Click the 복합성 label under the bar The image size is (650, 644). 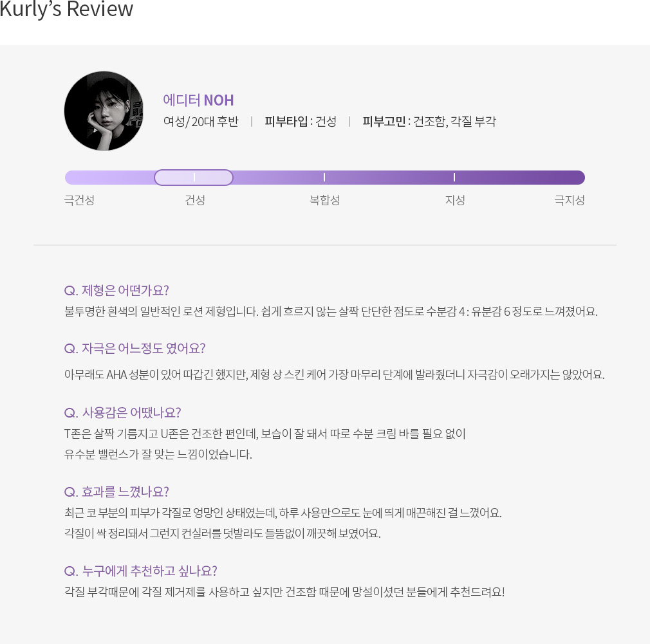point(324,200)
